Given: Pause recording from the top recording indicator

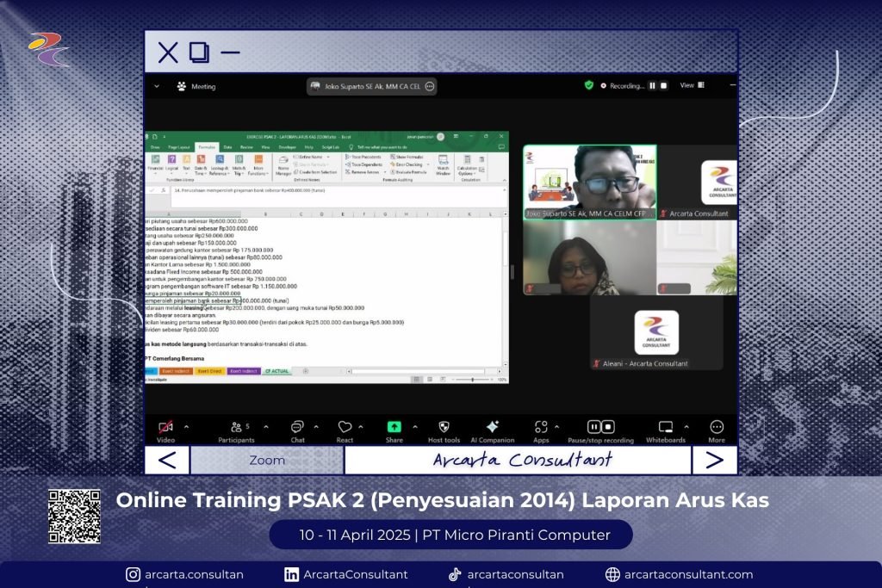Looking at the screenshot, I should pos(652,86).
